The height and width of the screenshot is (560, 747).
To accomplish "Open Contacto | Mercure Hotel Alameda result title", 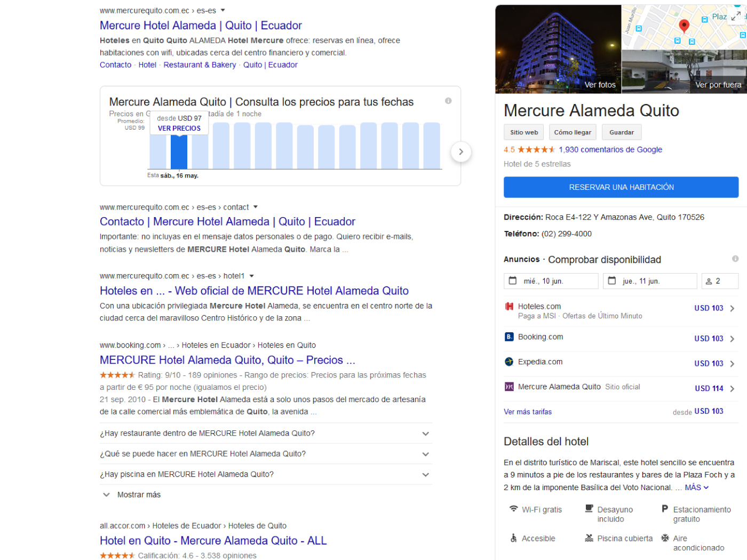I will [227, 222].
